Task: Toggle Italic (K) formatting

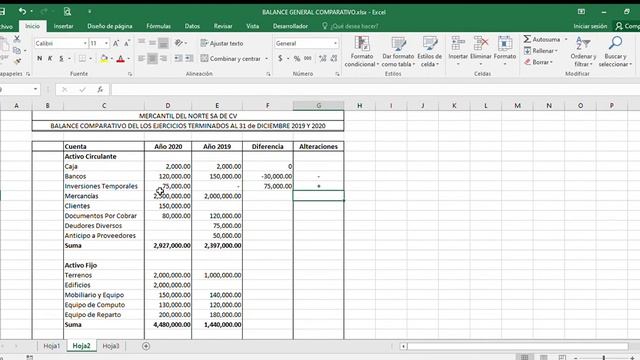Action: click(50, 59)
